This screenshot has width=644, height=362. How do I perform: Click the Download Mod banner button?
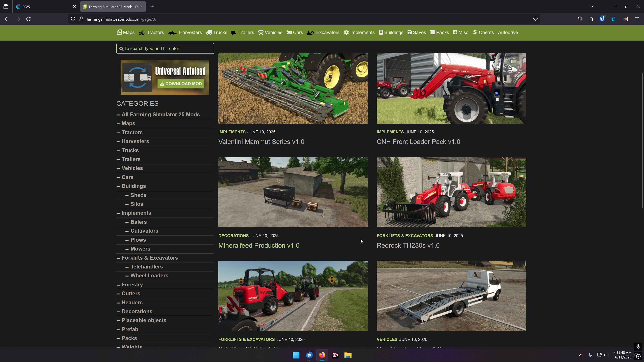click(180, 83)
